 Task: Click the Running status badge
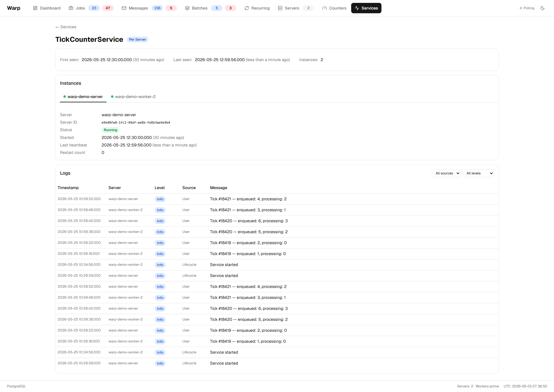(111, 130)
